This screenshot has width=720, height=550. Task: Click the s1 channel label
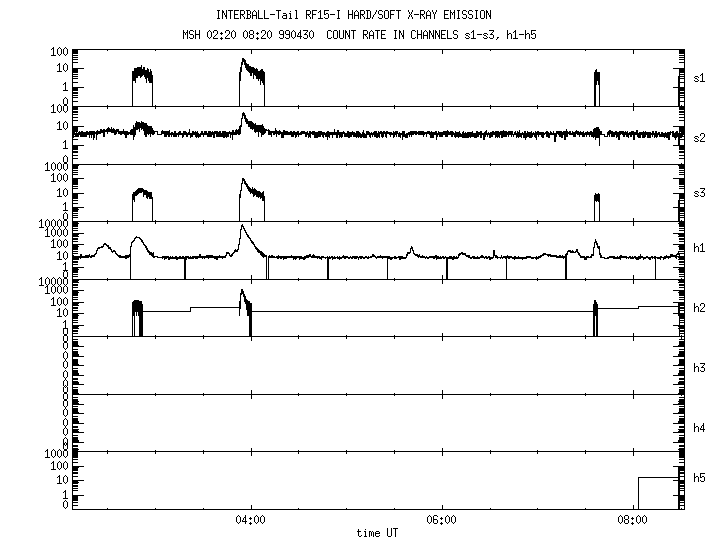[x=700, y=77]
